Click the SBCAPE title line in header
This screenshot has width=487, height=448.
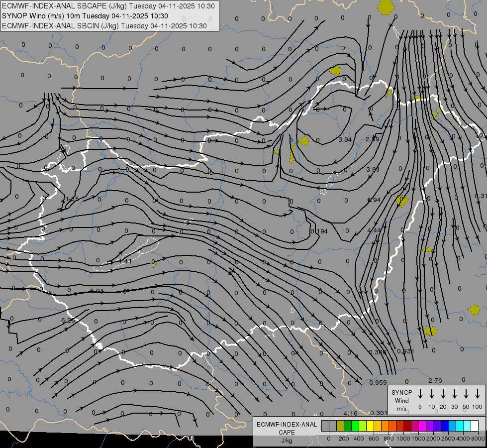(108, 6)
